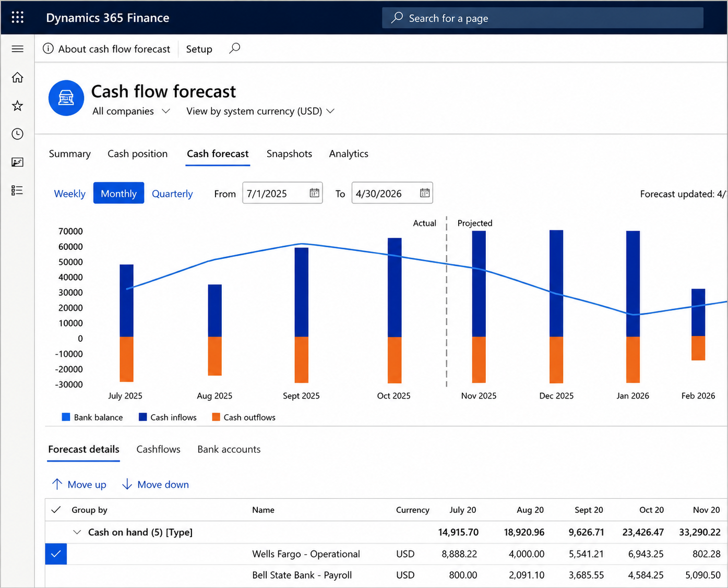Sort by the Currency column header
Image resolution: width=728 pixels, height=588 pixels.
[x=412, y=510]
